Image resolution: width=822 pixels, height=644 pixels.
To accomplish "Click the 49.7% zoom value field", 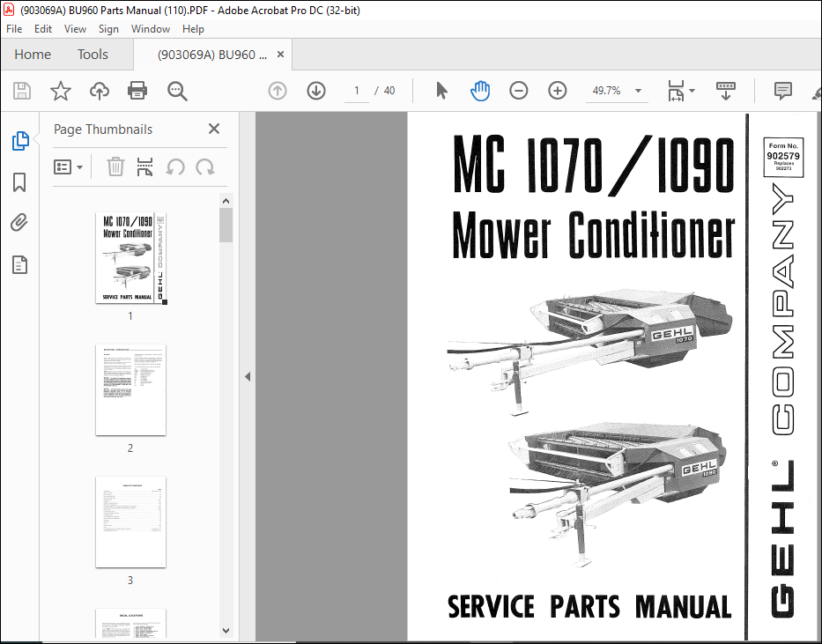I will pos(606,91).
